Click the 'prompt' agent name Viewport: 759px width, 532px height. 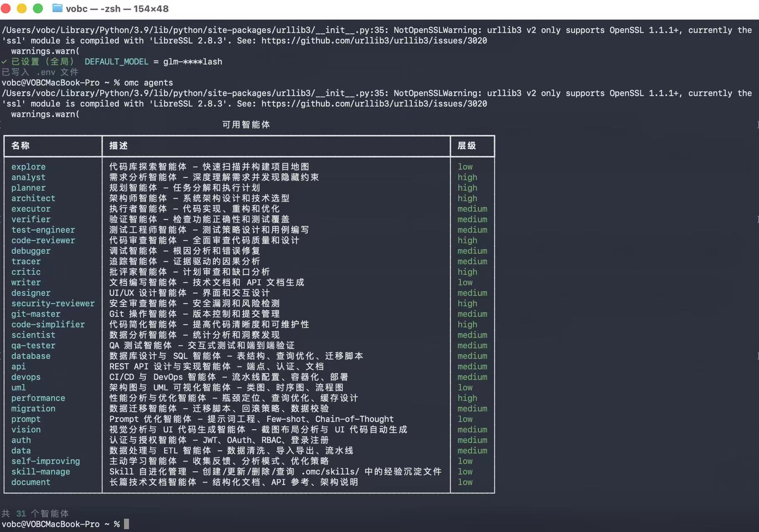tap(26, 419)
